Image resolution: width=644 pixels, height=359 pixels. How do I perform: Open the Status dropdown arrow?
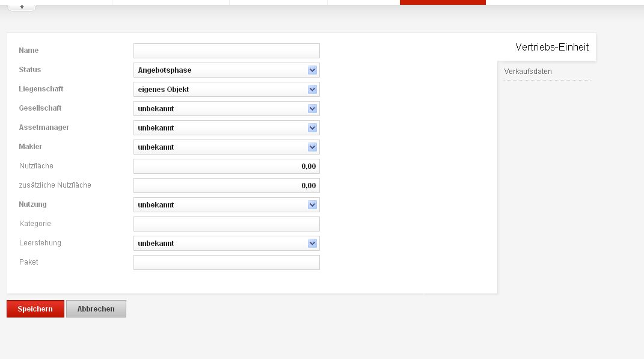pyautogui.click(x=312, y=70)
